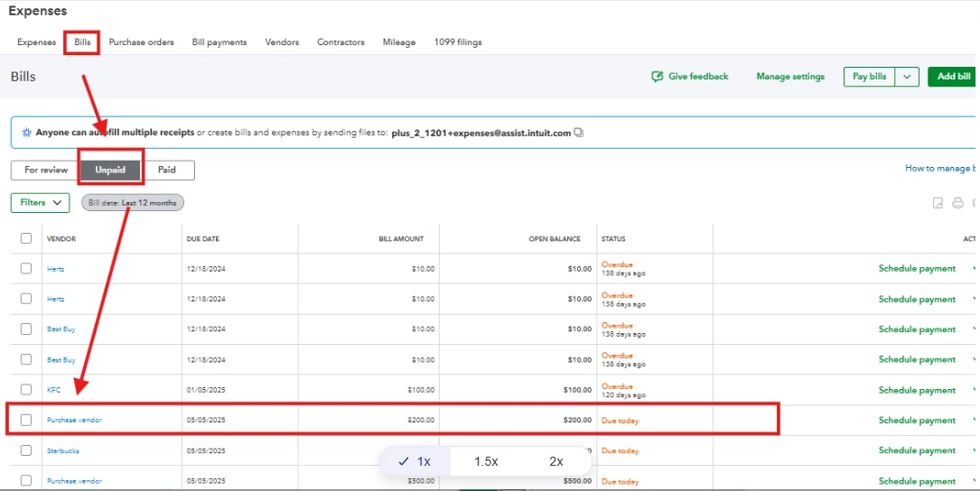Click the Bill date: Last 12 months chip
Screen dimensions: 980x491
(133, 203)
